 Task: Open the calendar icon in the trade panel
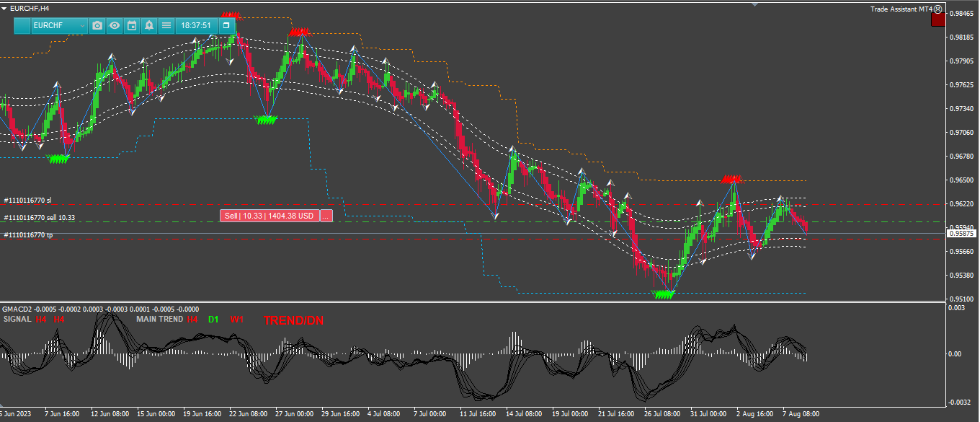click(132, 25)
